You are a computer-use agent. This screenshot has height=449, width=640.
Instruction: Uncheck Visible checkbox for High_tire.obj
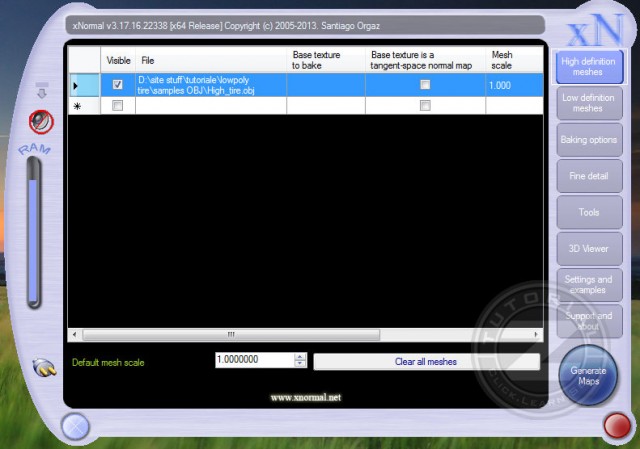pyautogui.click(x=118, y=86)
